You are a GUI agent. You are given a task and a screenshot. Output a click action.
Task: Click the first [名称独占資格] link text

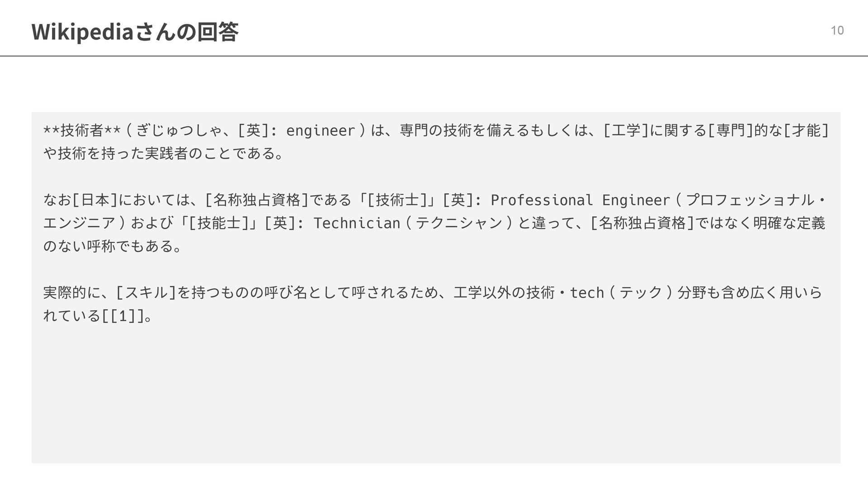pyautogui.click(x=257, y=200)
